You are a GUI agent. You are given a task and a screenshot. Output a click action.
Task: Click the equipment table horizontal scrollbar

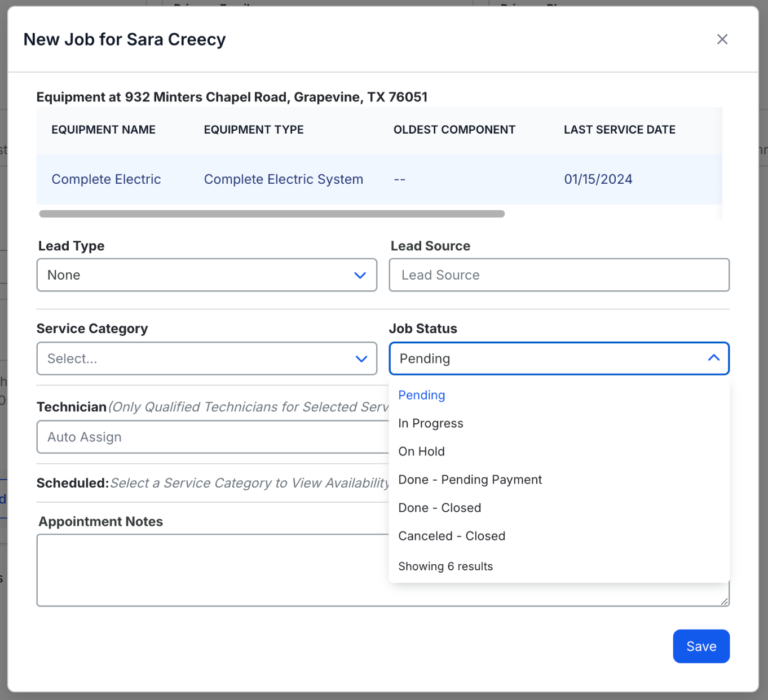272,214
